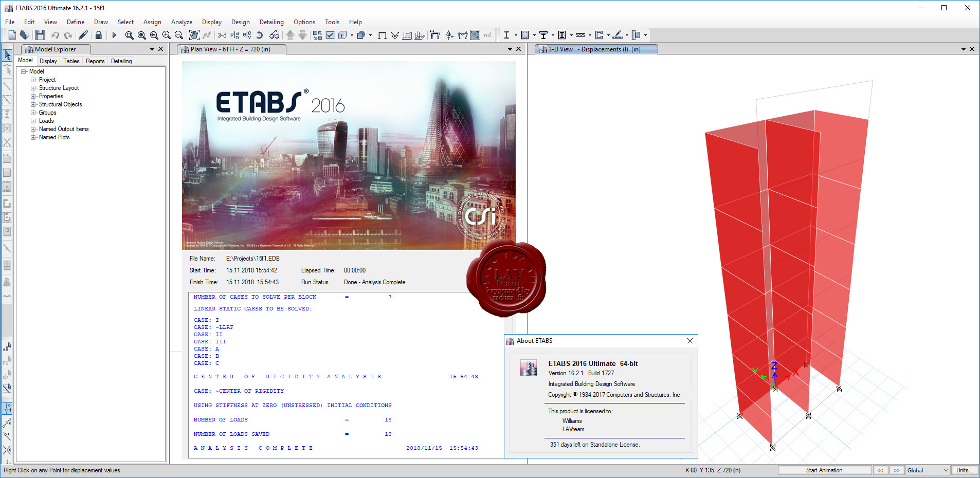Click the shell stress contour icon
This screenshot has height=478, width=980.
coord(475,35)
